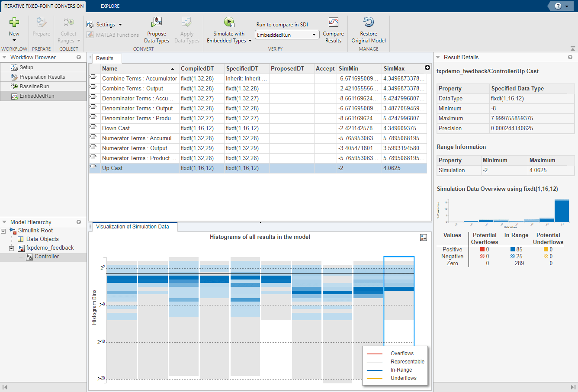Open Preparation Results in Workflow Browser
This screenshot has width=578, height=392.
click(42, 77)
